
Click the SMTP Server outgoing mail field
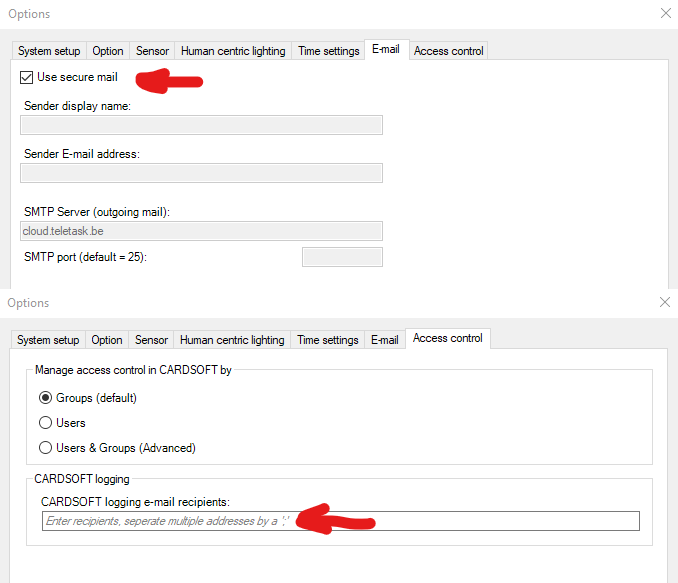point(201,231)
